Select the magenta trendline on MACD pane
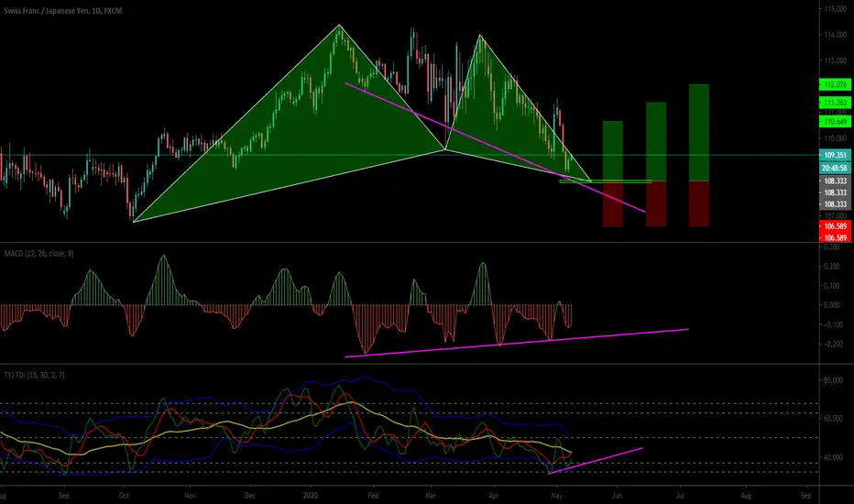The width and height of the screenshot is (854, 504). tap(516, 344)
